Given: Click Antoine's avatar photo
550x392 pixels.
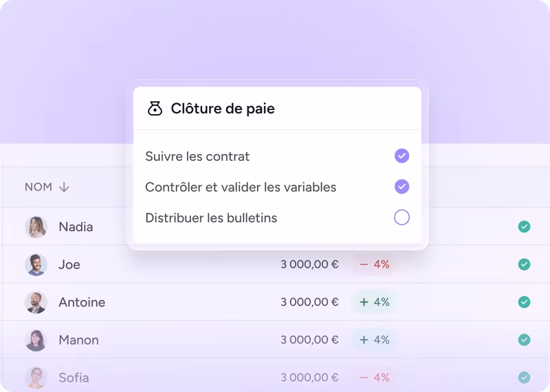Looking at the screenshot, I should (x=36, y=303).
